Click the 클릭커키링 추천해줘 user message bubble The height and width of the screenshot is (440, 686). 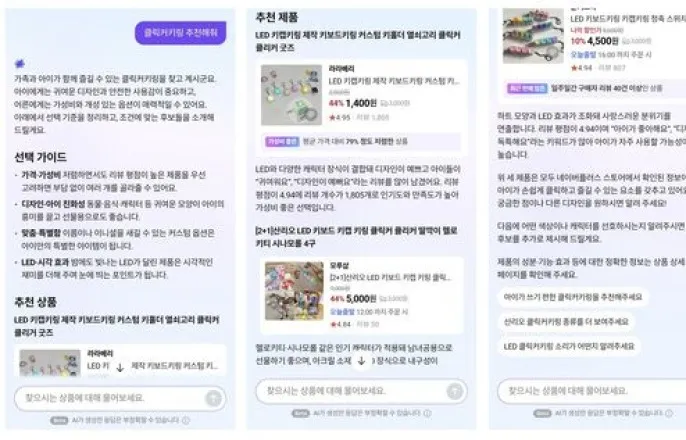point(181,33)
